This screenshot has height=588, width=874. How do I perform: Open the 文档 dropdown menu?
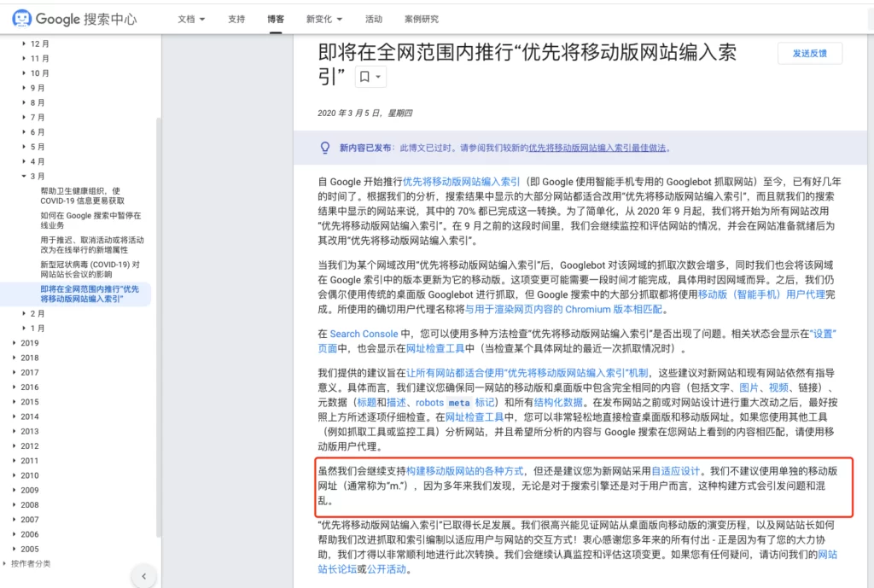tap(191, 19)
